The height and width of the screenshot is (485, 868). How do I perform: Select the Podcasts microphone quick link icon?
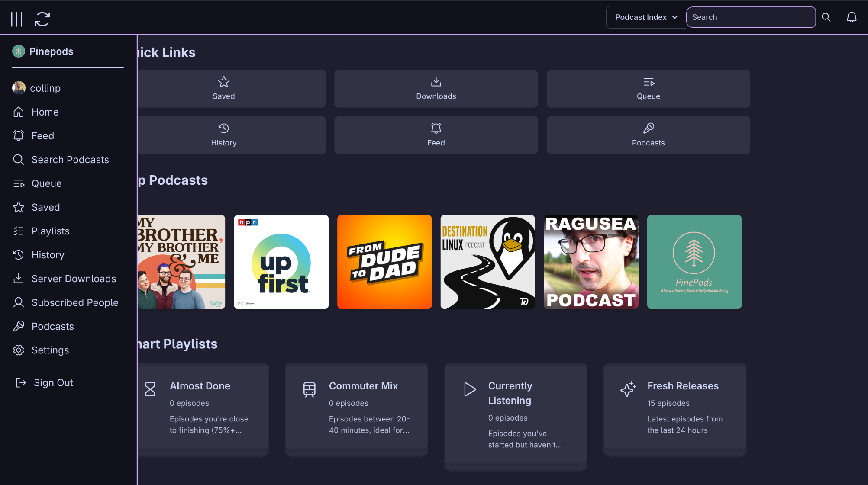[x=648, y=128]
